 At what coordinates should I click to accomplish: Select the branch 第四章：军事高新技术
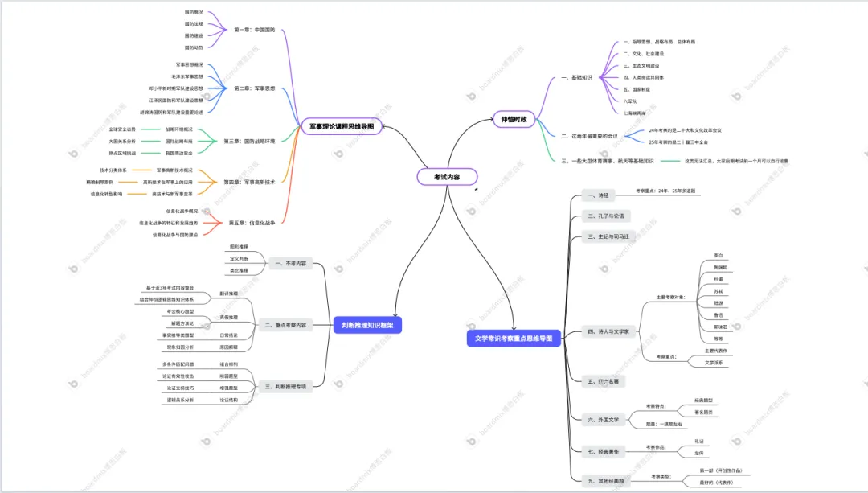click(x=249, y=182)
